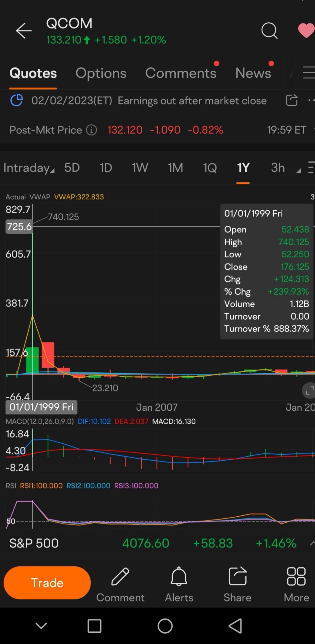Toggle the heart favorite icon
This screenshot has height=644, width=315.
[306, 31]
